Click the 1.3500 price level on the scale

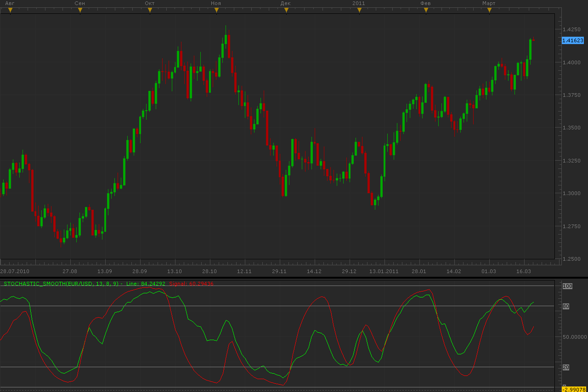pyautogui.click(x=571, y=128)
